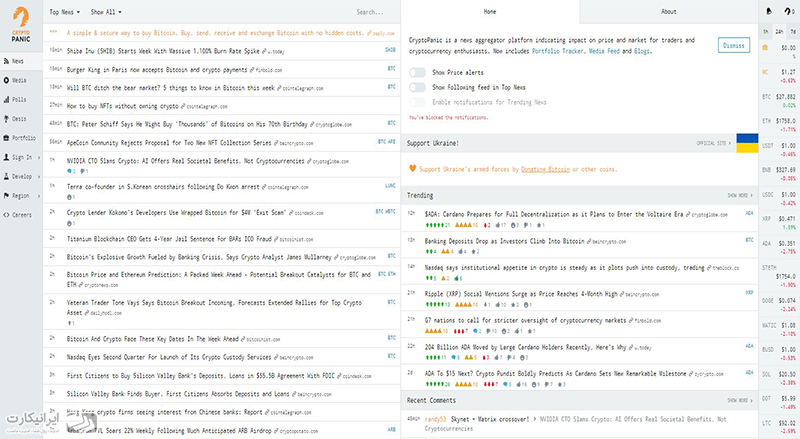Select the 1h price change tab

[x=766, y=32]
